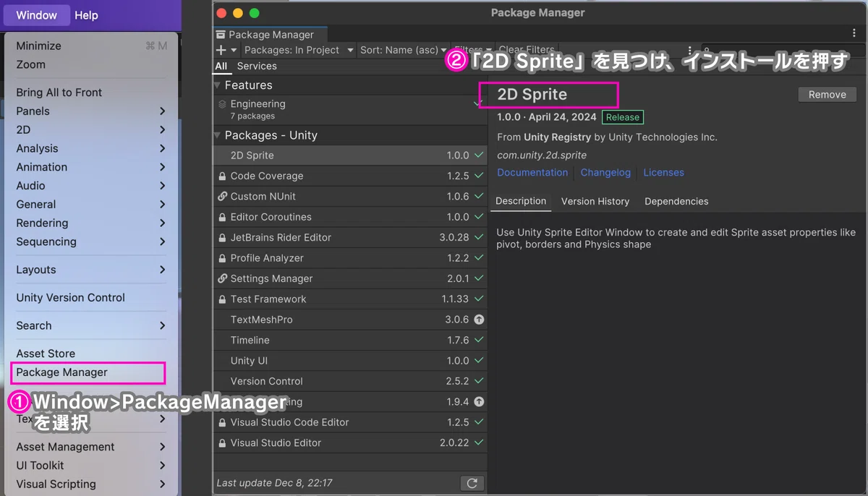Collapse the Packages - Unity section
Screen dimensions: 868x496
coord(218,135)
